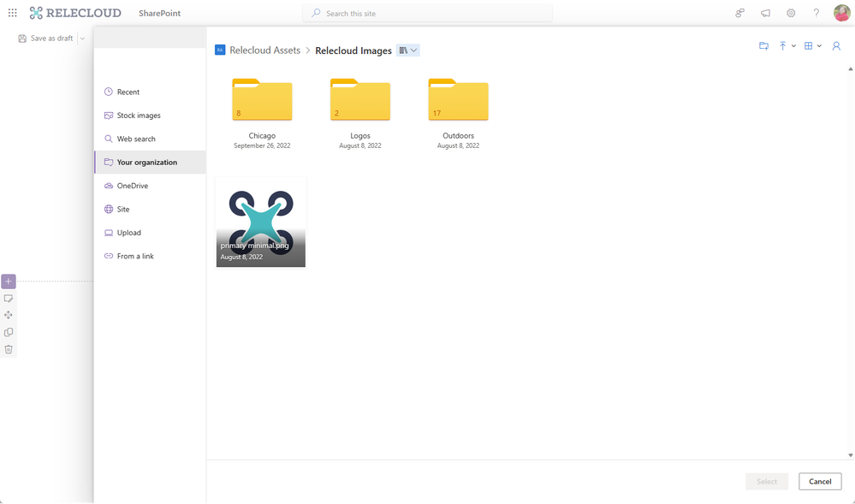Viewport: 855px width, 504px height.
Task: Click the move section icon
Action: [x=9, y=315]
